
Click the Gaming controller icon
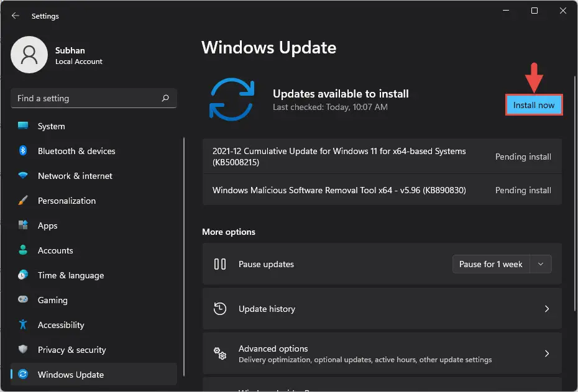[x=23, y=299]
